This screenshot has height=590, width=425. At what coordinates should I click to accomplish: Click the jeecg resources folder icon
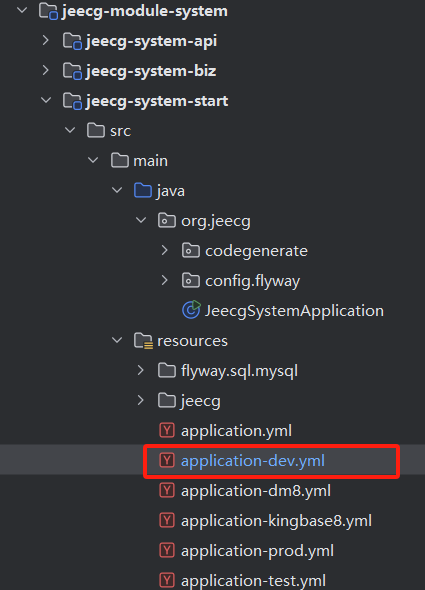point(167,400)
